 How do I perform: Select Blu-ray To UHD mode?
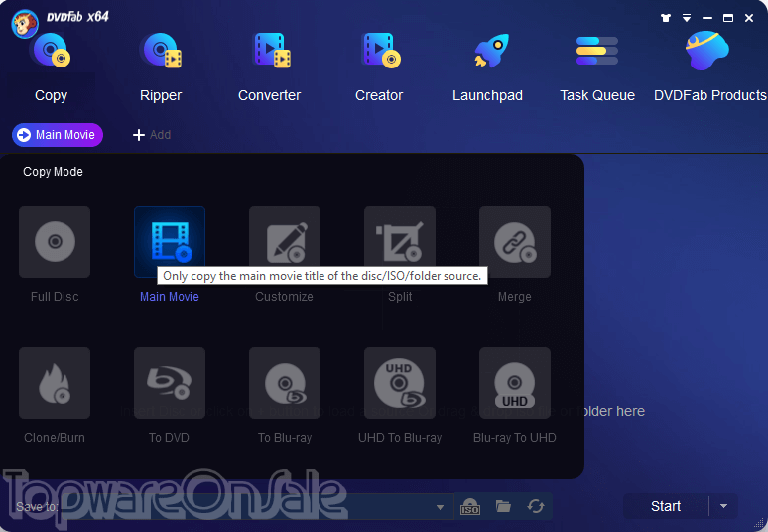click(x=515, y=383)
